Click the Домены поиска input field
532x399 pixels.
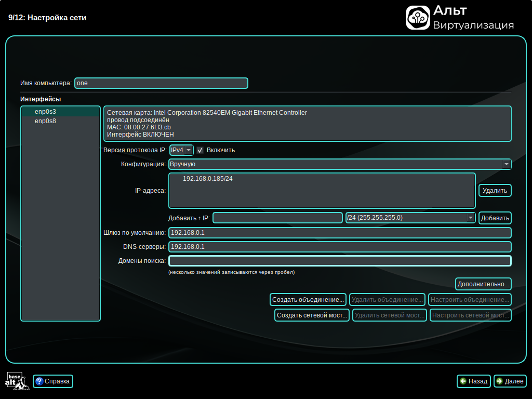click(x=340, y=261)
